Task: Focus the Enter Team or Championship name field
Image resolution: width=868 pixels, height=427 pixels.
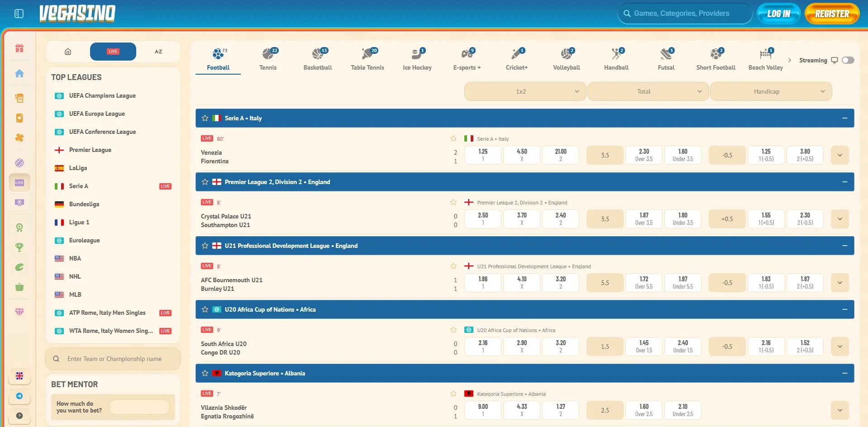Action: [x=113, y=359]
